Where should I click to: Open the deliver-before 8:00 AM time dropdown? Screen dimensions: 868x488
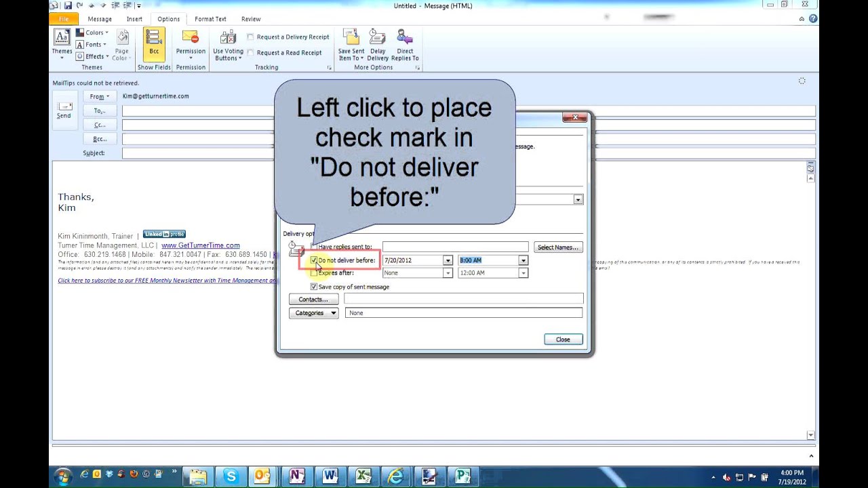tap(523, 260)
